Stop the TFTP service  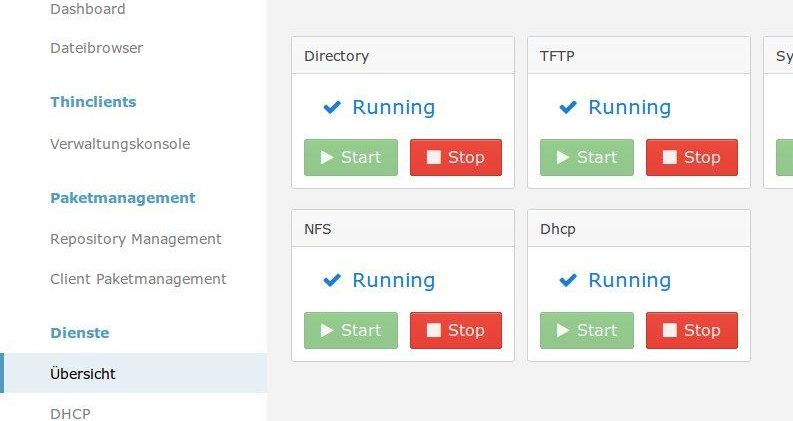point(692,157)
